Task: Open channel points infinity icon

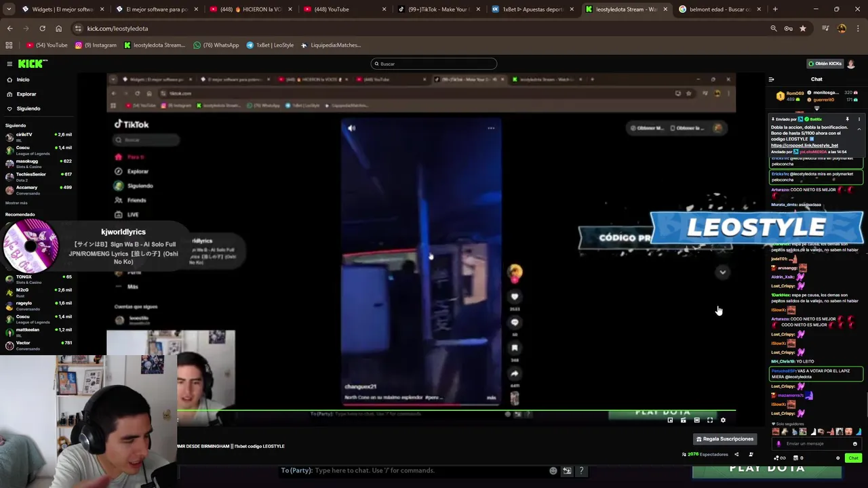Action: [781, 458]
